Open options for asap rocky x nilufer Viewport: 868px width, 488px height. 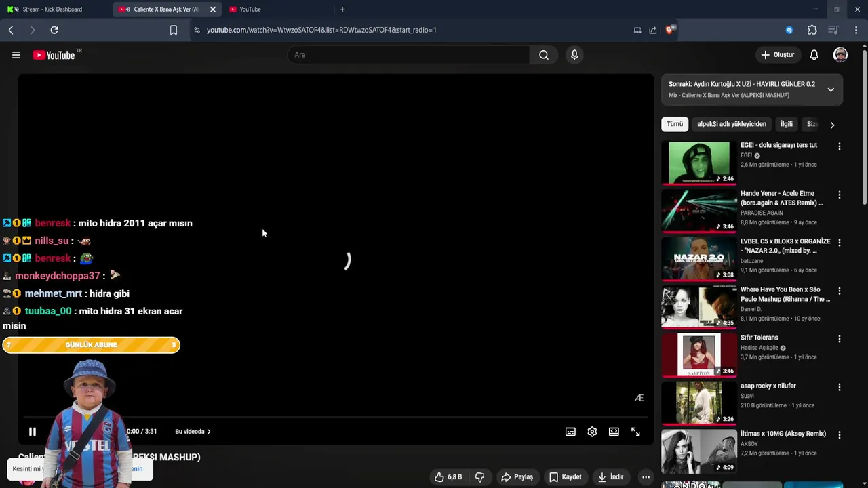[x=840, y=387]
